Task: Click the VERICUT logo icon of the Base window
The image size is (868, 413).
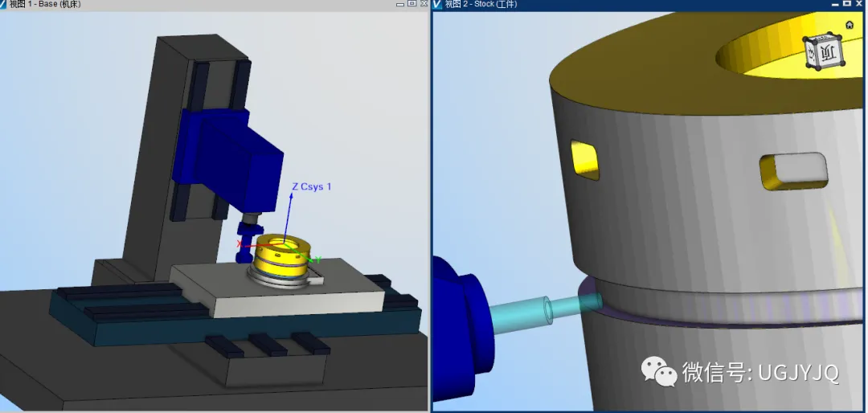Action: [2, 4]
